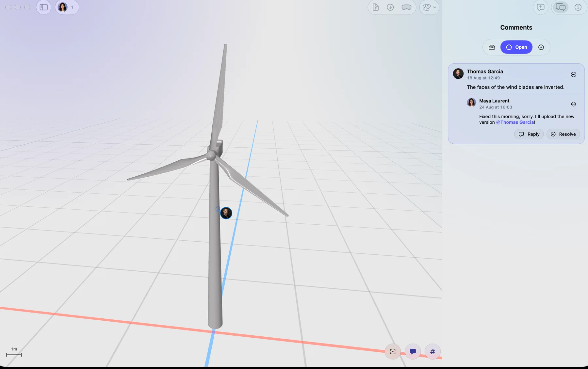Toggle the left sidebar panel

click(43, 7)
